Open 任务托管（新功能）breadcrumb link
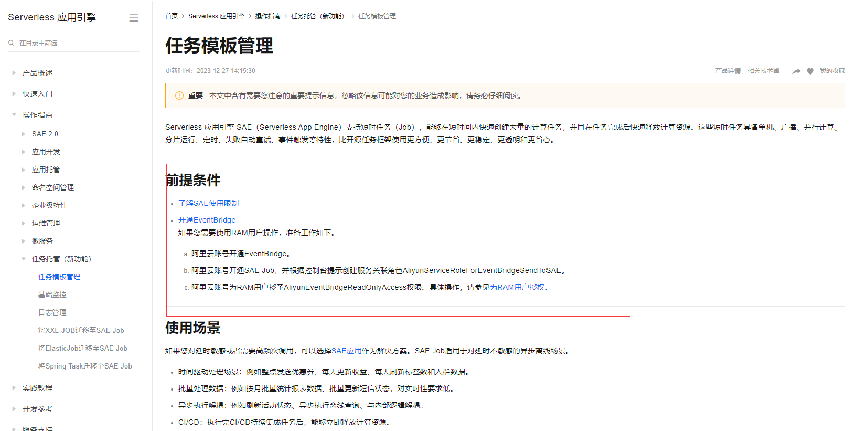Image resolution: width=868 pixels, height=431 pixels. pyautogui.click(x=319, y=16)
